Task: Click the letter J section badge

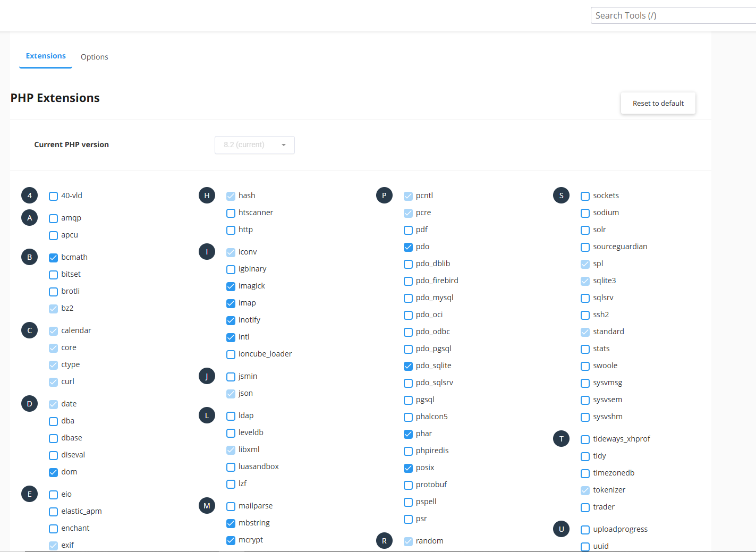Action: [207, 376]
